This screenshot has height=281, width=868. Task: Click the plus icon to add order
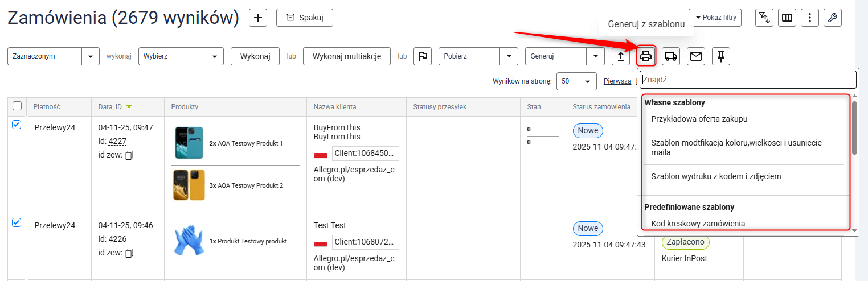pos(258,18)
